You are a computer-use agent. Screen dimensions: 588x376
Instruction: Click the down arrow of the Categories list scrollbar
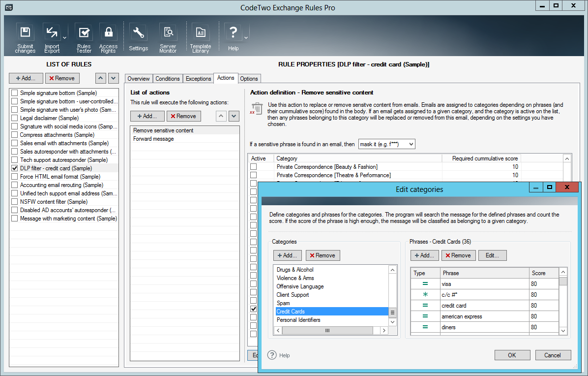coord(392,322)
